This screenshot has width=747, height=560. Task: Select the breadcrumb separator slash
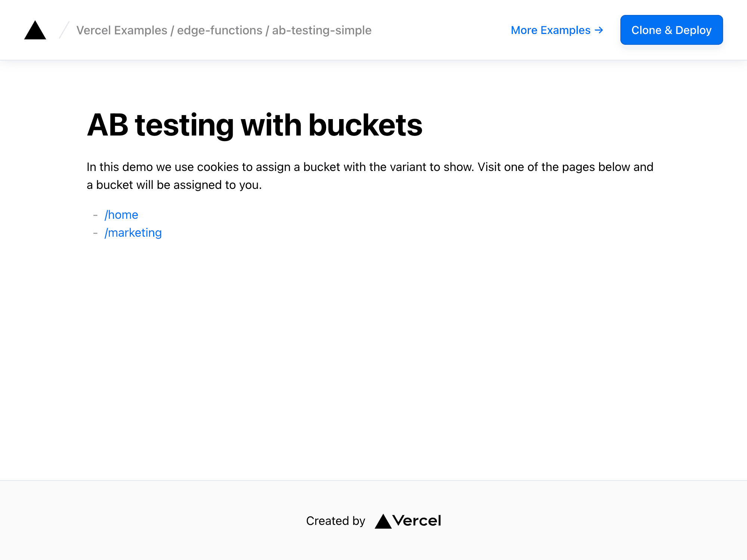[x=63, y=30]
